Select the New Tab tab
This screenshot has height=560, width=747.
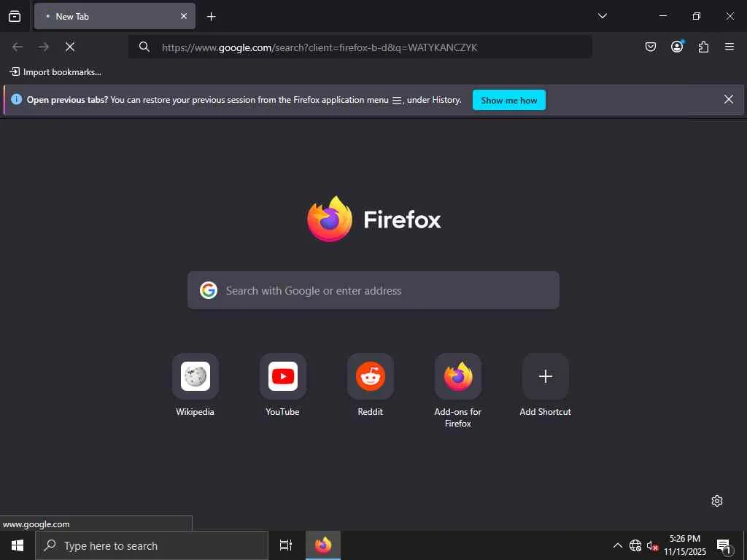(x=115, y=16)
